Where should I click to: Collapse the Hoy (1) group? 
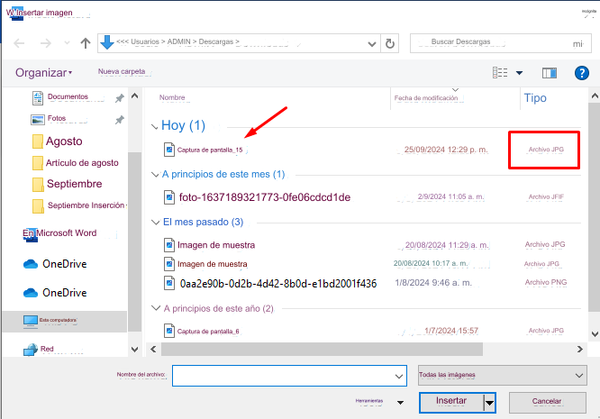[155, 127]
